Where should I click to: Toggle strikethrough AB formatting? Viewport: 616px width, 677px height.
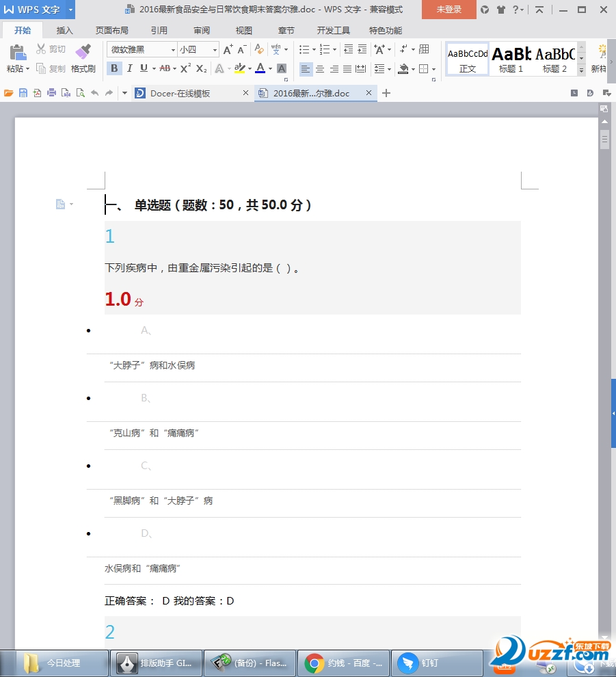click(x=165, y=68)
